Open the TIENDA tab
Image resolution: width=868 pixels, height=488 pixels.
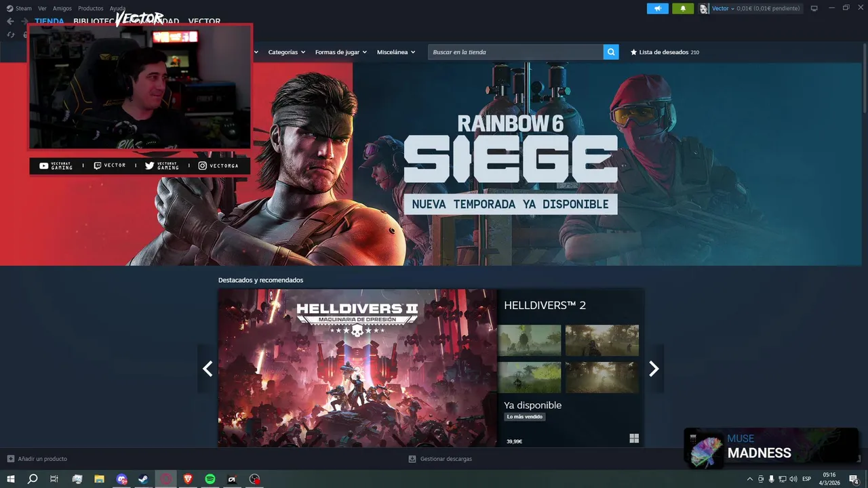(50, 21)
